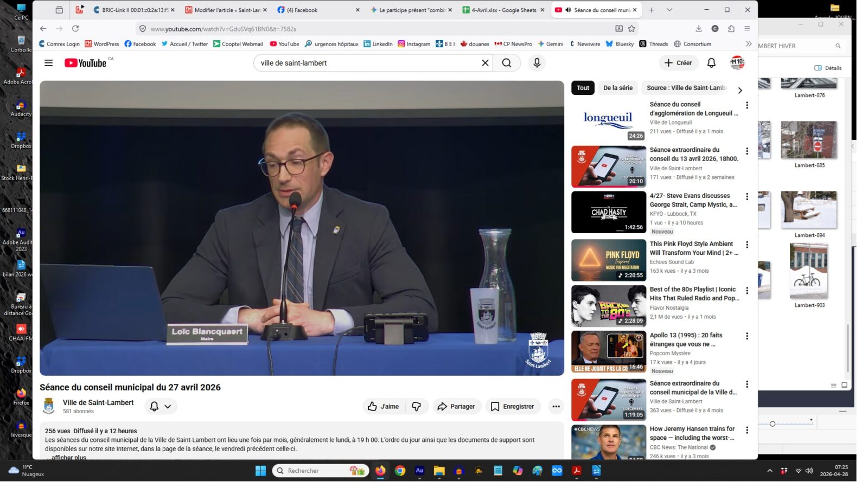The image size is (868, 488).
Task: Adjust the File Explorer zoom slider
Action: tap(773, 424)
